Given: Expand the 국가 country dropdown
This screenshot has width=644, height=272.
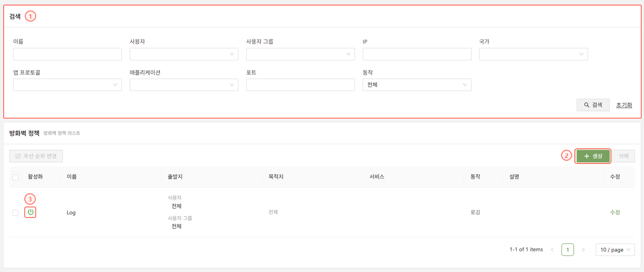Looking at the screenshot, I should (x=533, y=54).
